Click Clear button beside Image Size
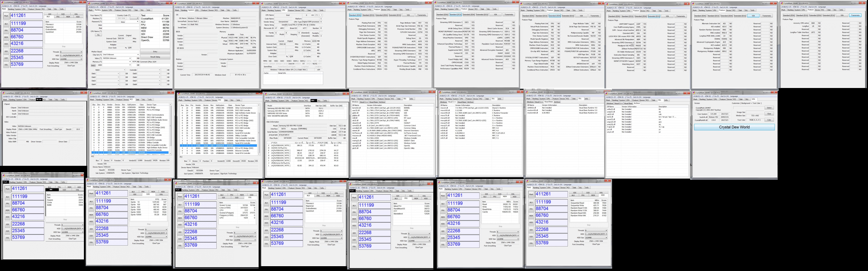 [769, 114]
